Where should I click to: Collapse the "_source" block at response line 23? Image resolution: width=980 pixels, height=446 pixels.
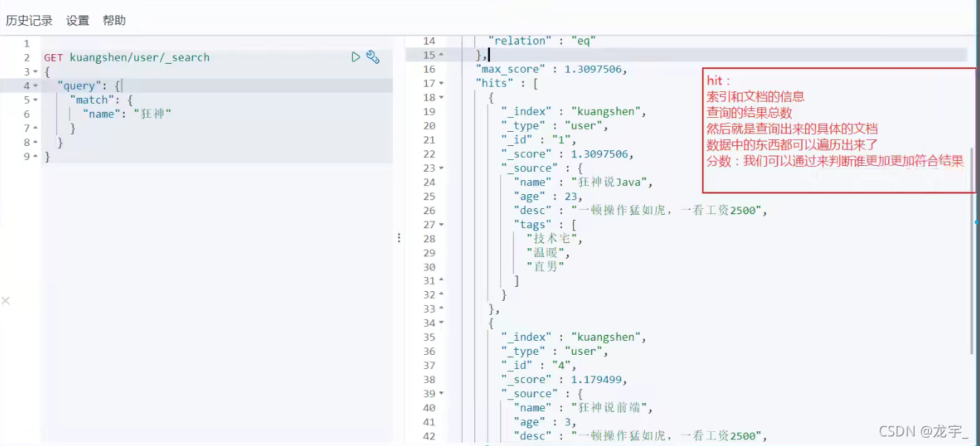[x=441, y=168]
